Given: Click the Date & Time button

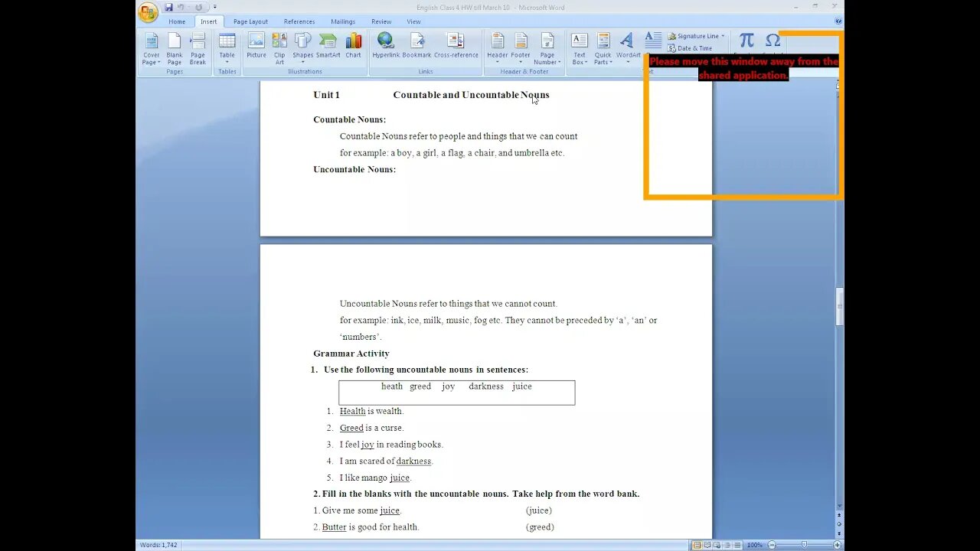Looking at the screenshot, I should pos(690,48).
